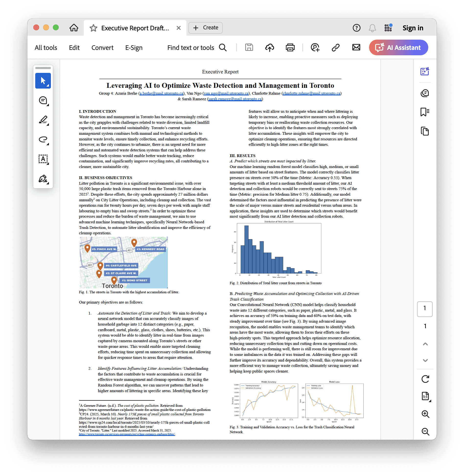The image size is (464, 476).
Task: Click the Create new tab button
Action: 206,28
